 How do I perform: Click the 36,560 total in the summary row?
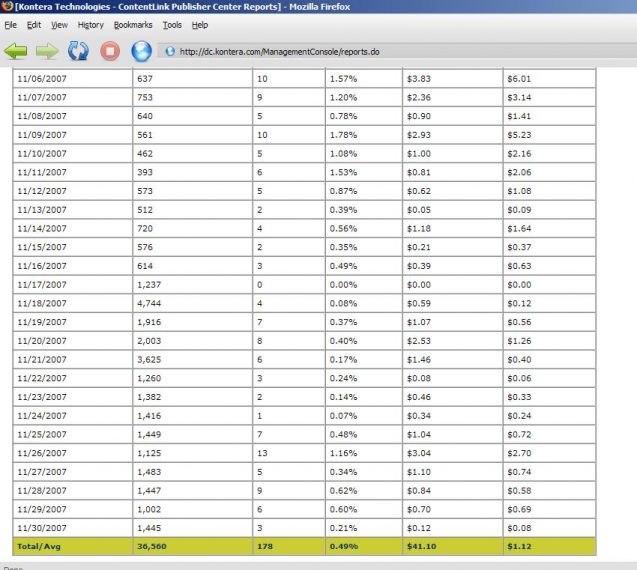tap(152, 546)
